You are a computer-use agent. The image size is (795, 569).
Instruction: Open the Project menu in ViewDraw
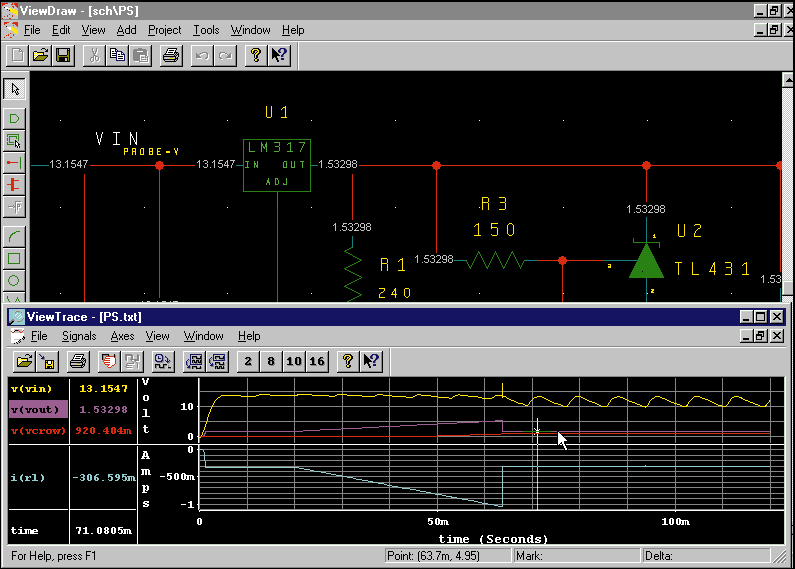164,30
